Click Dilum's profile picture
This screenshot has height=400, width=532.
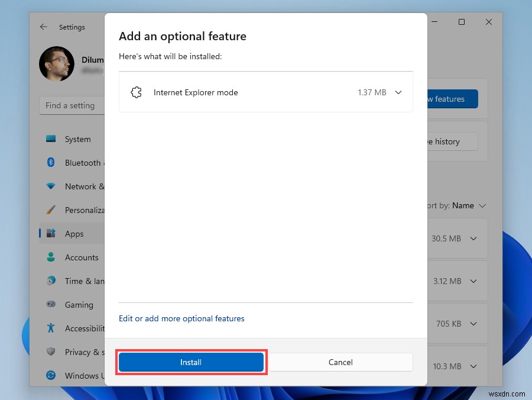[x=56, y=64]
